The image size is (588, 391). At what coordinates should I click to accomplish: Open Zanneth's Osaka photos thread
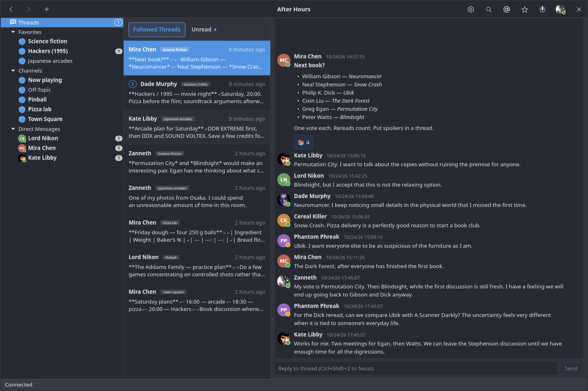coord(197,197)
